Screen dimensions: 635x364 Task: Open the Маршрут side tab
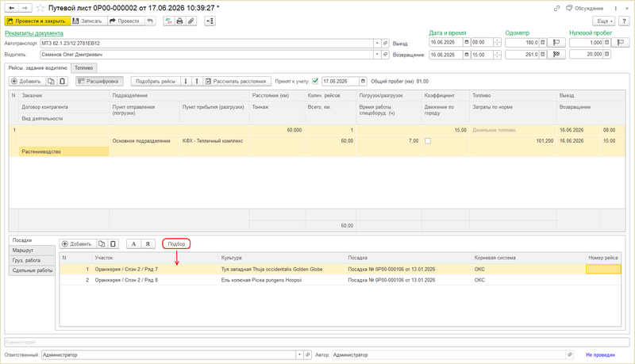32,251
